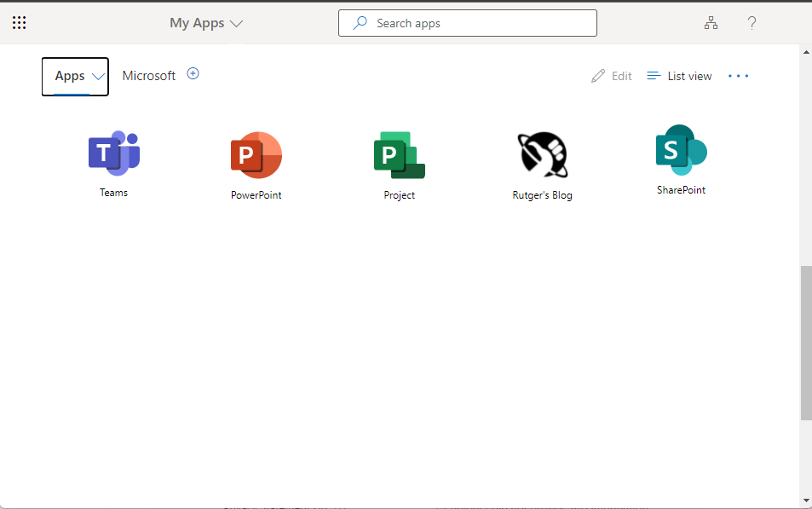This screenshot has width=812, height=509.
Task: Click the organization chart icon
Action: (x=711, y=23)
